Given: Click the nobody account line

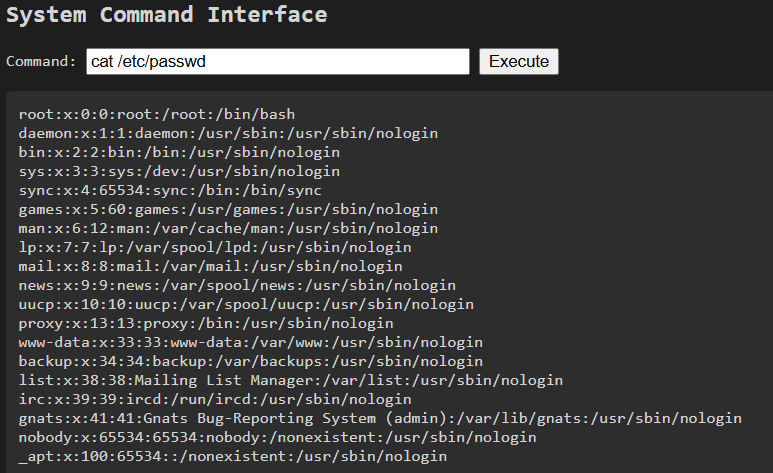Looking at the screenshot, I should pos(278,437).
